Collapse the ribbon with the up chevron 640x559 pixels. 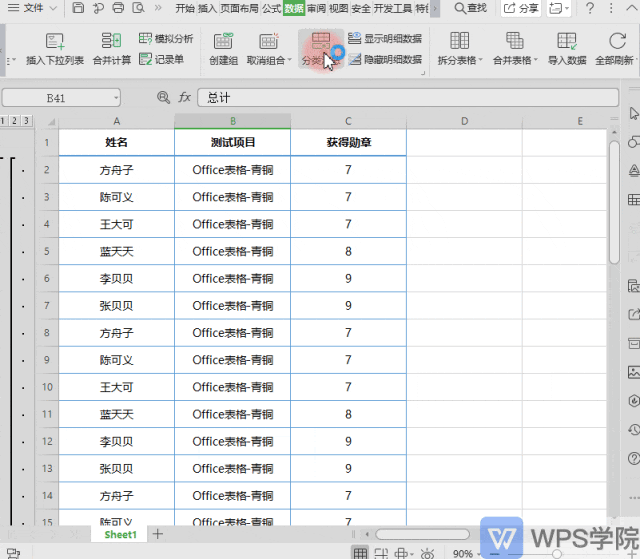[631, 8]
